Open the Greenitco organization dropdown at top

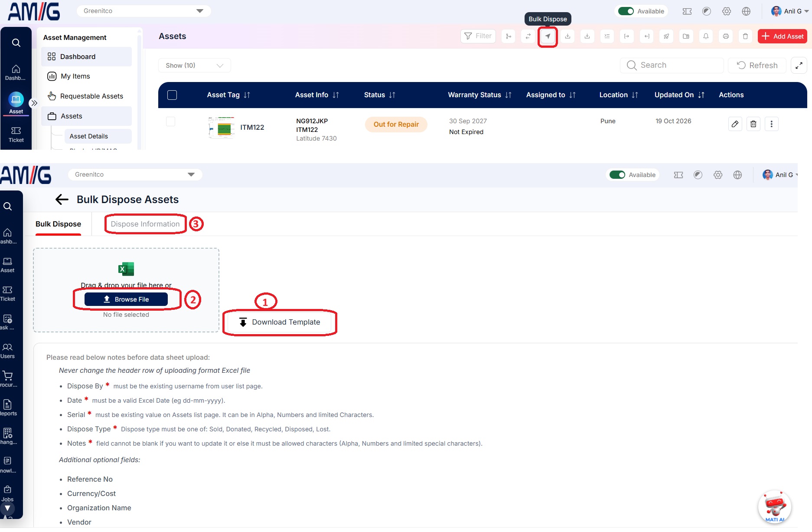[143, 11]
